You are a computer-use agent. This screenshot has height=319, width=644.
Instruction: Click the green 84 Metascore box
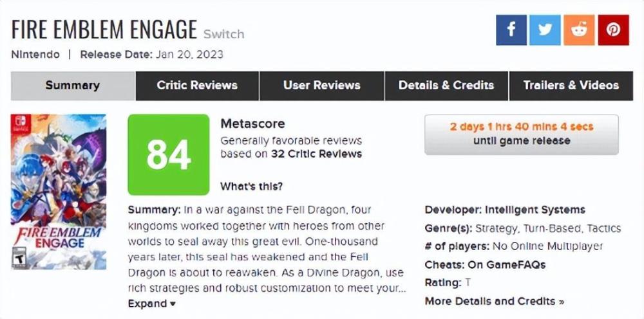click(168, 154)
